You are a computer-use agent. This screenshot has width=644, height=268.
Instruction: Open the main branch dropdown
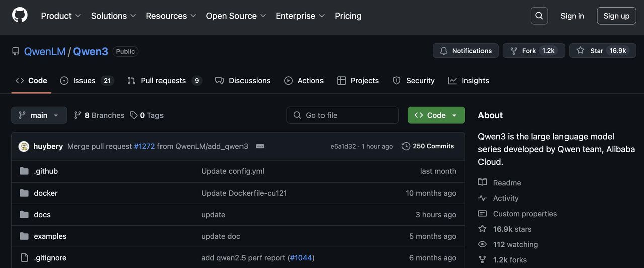coord(39,115)
